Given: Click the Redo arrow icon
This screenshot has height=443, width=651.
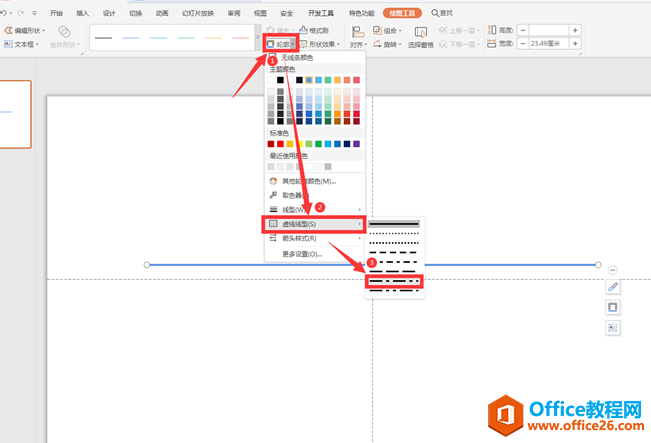Looking at the screenshot, I should click(20, 13).
